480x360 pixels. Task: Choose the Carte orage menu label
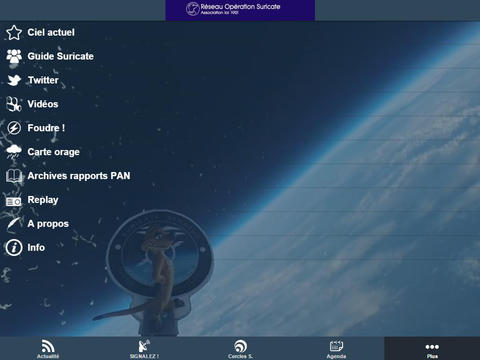coord(54,152)
